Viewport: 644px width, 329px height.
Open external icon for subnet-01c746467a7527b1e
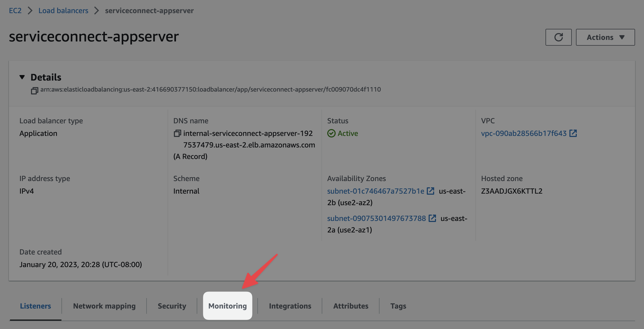point(430,191)
